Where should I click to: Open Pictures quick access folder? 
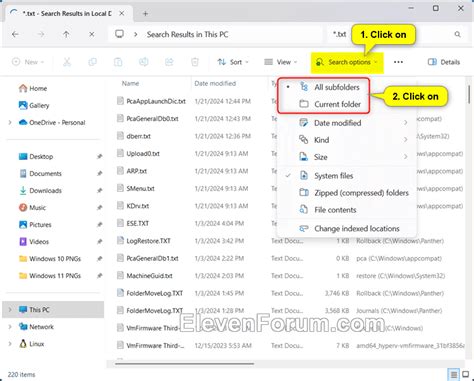click(x=35, y=224)
